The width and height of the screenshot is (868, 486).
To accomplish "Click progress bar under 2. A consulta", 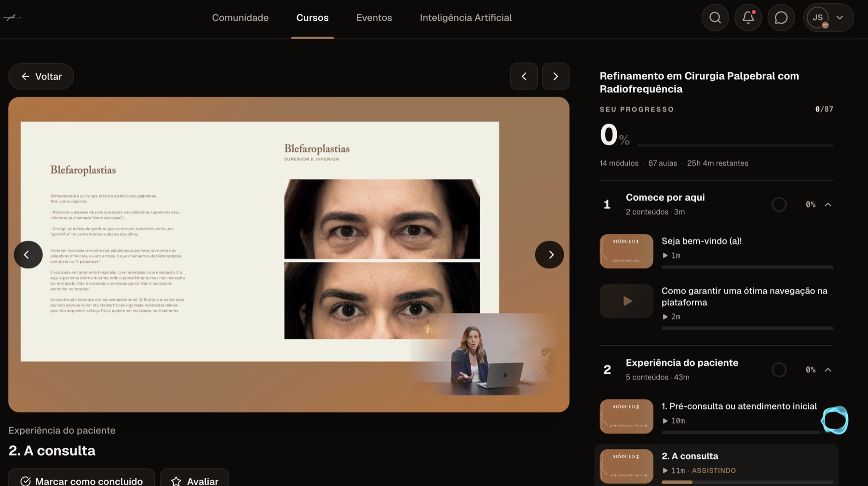I will point(747,482).
